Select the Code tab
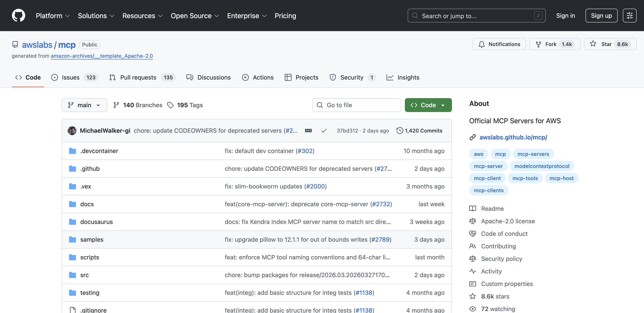This screenshot has height=313, width=644. point(28,77)
